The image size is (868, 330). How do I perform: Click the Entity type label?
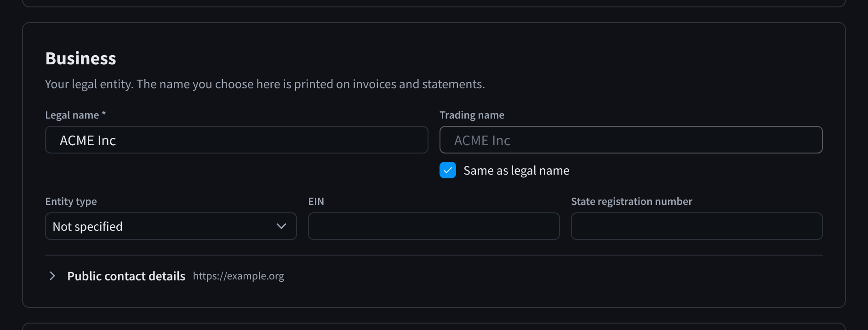pyautogui.click(x=71, y=201)
